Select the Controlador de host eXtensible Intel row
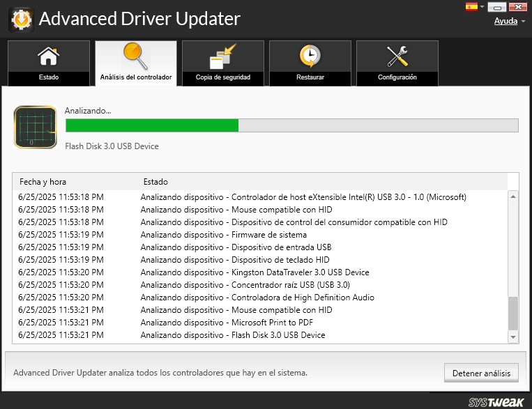Screen dimensions: 532x409 260,197
